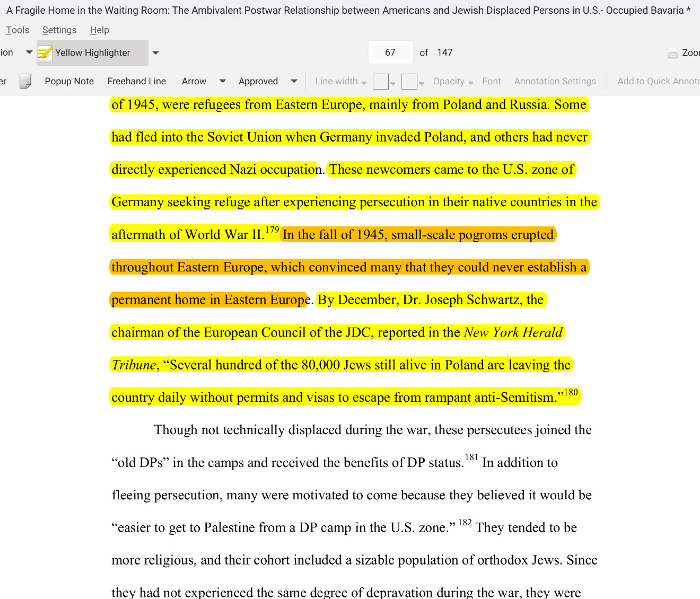The image size is (700, 599).
Task: Expand dropdown next to Yellow Highlighter
Action: point(155,52)
